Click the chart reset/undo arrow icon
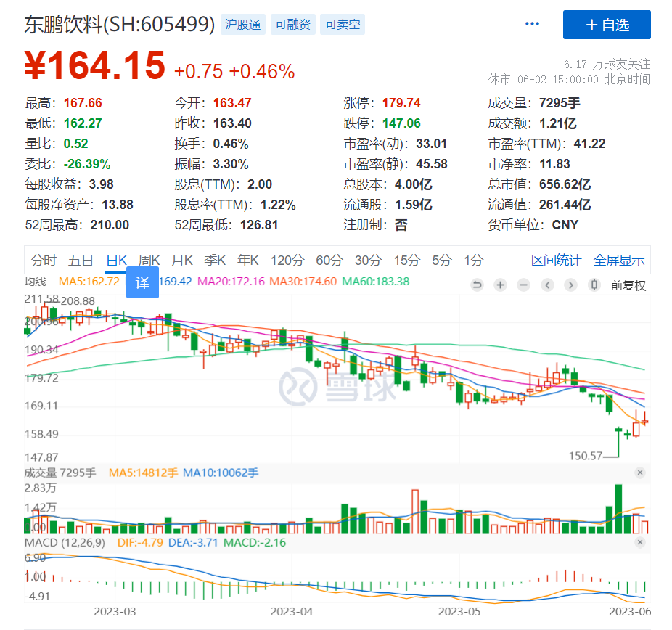This screenshot has width=672, height=630. (477, 285)
